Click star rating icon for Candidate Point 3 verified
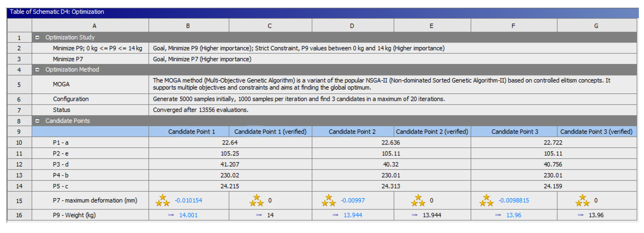 pos(583,200)
